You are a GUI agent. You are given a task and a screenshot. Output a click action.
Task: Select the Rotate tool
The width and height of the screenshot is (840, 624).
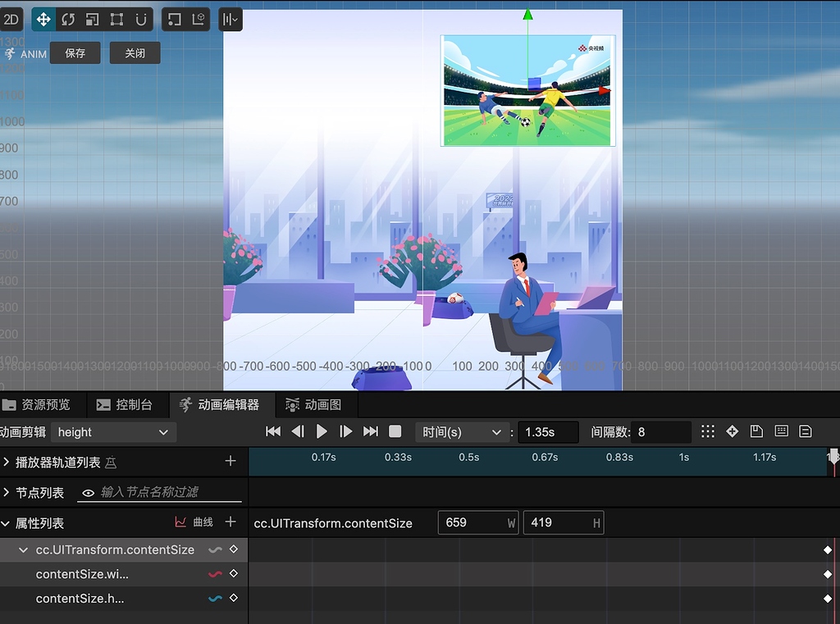coord(69,19)
